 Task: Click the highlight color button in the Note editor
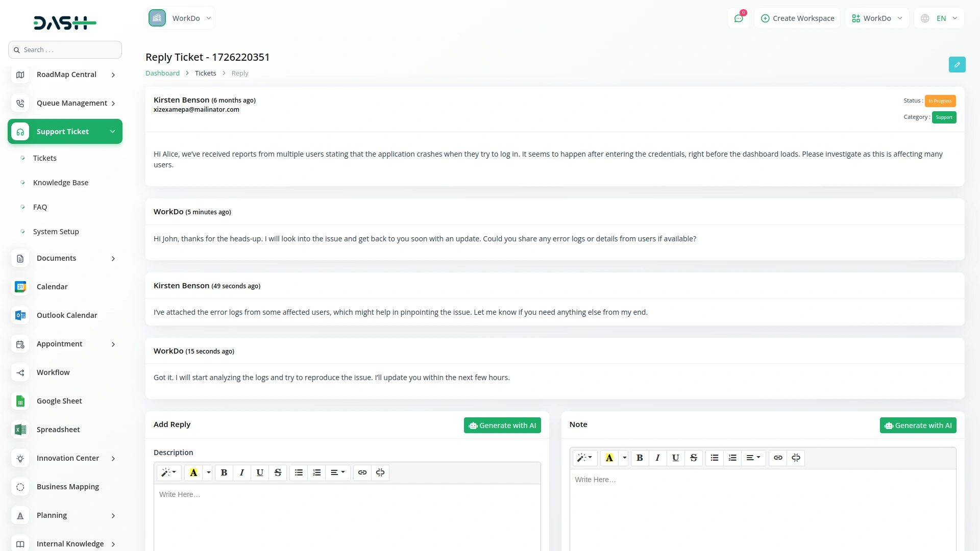click(x=609, y=458)
